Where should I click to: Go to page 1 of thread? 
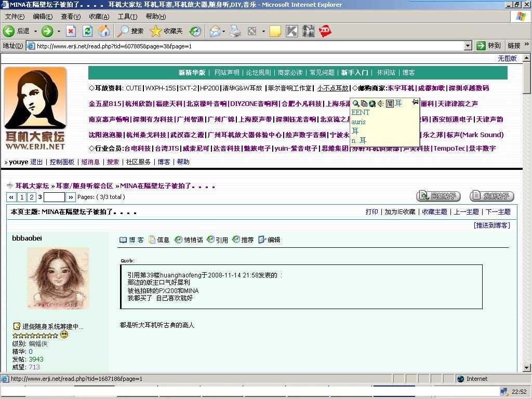pyautogui.click(x=22, y=197)
